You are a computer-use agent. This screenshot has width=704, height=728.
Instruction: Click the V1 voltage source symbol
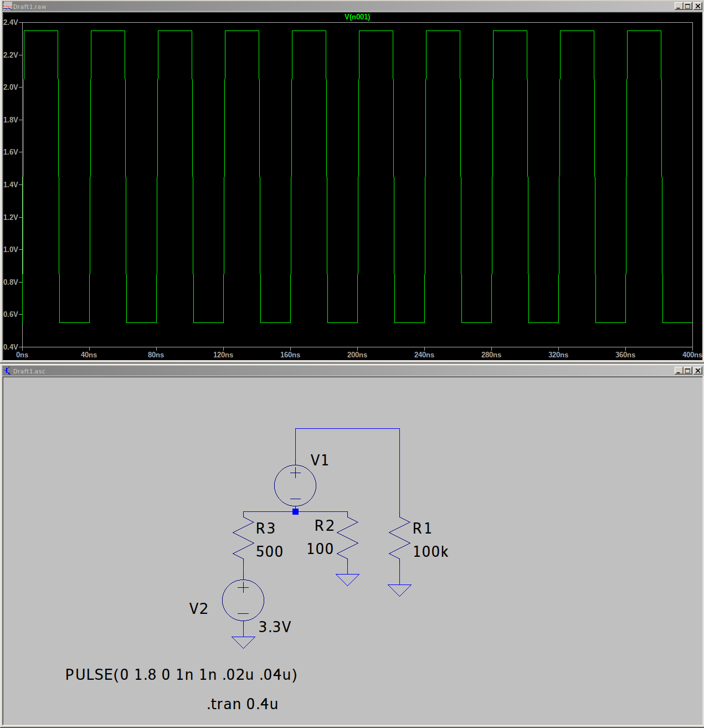click(295, 486)
